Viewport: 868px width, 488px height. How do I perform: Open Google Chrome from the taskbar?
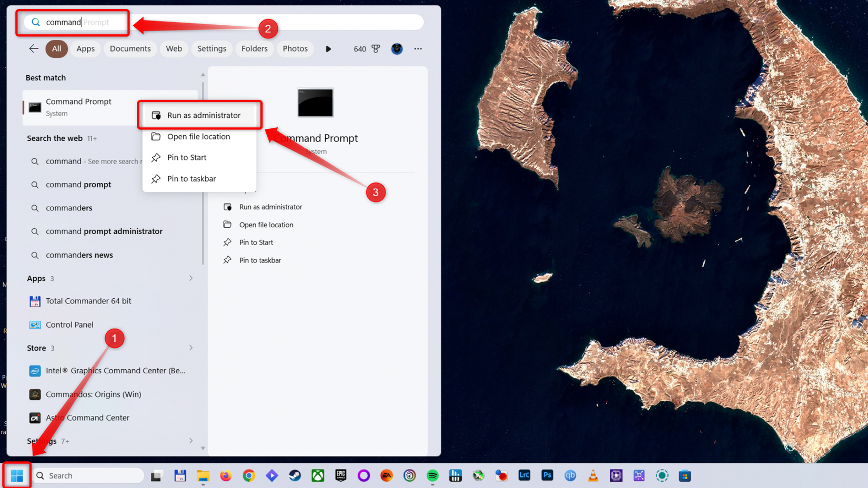click(x=249, y=475)
